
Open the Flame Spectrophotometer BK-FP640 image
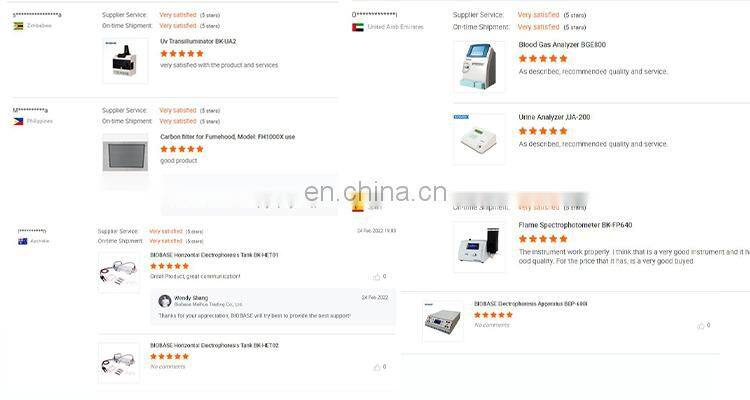coord(479,247)
